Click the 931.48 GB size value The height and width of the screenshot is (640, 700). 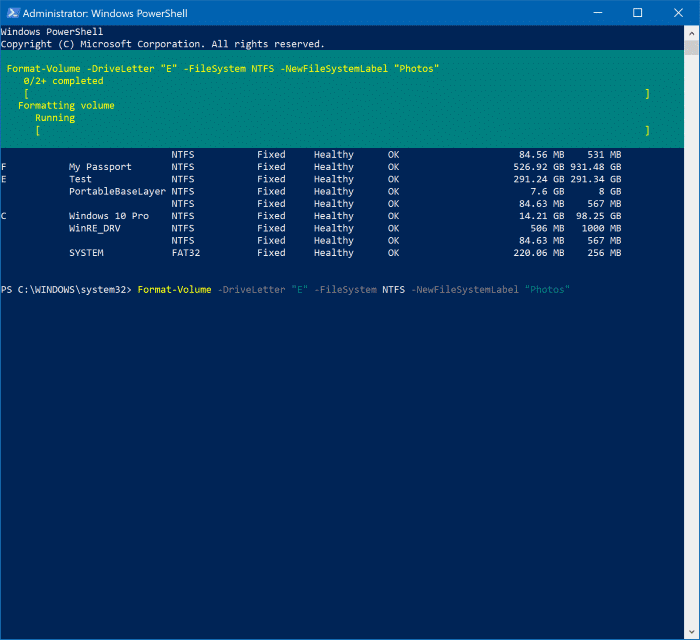point(596,167)
